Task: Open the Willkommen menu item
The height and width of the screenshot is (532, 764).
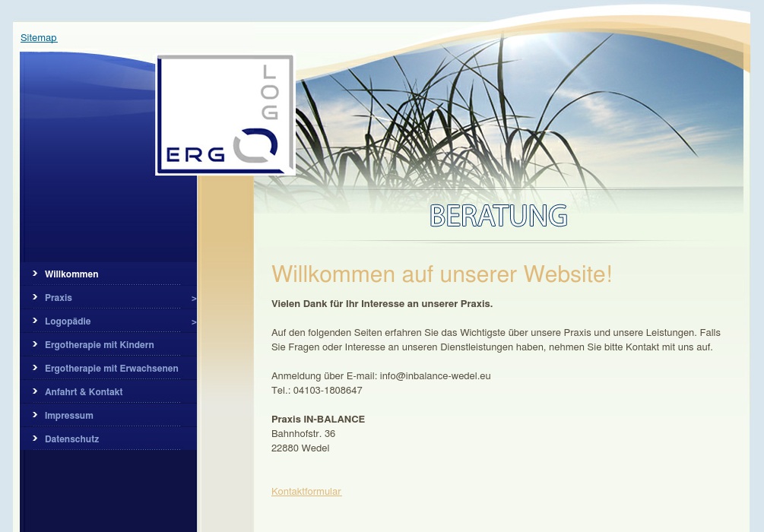Action: click(71, 274)
